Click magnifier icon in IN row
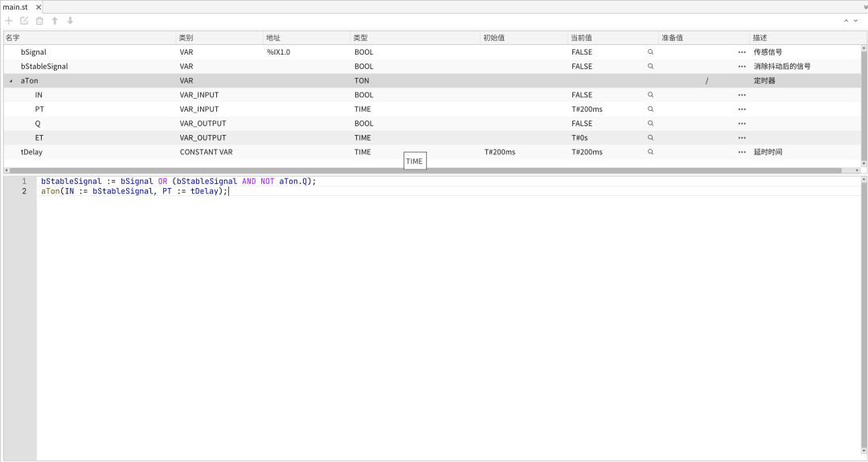 (650, 95)
